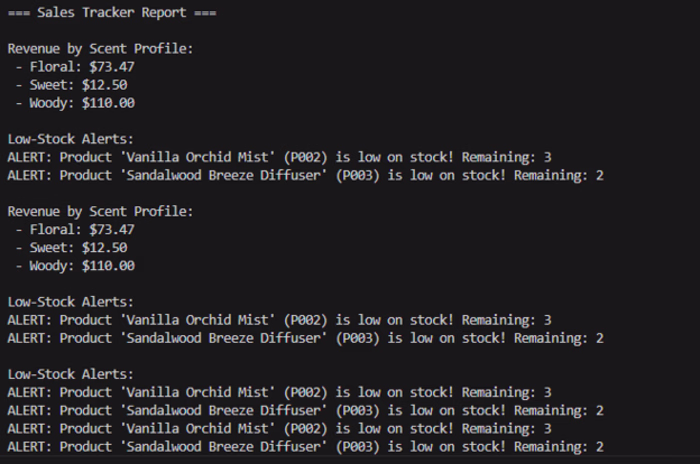Click the second Vanilla Orchid Mist alert line
This screenshot has width=700, height=464.
coord(279,320)
